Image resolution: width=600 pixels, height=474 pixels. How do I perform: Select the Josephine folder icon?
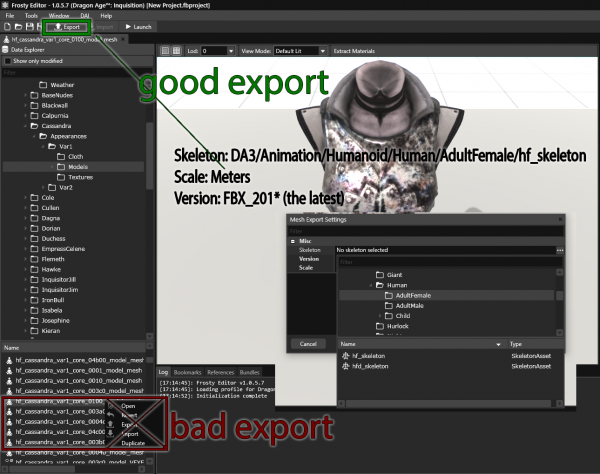click(x=34, y=321)
